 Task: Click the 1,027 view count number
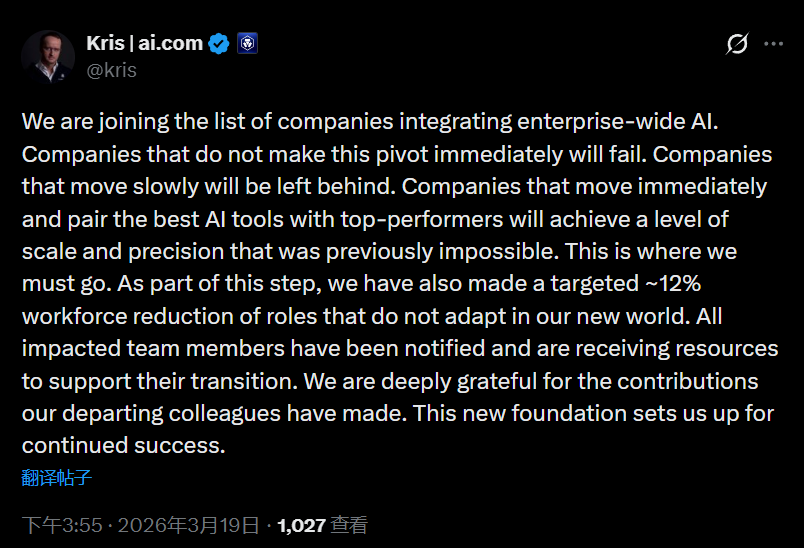point(301,525)
